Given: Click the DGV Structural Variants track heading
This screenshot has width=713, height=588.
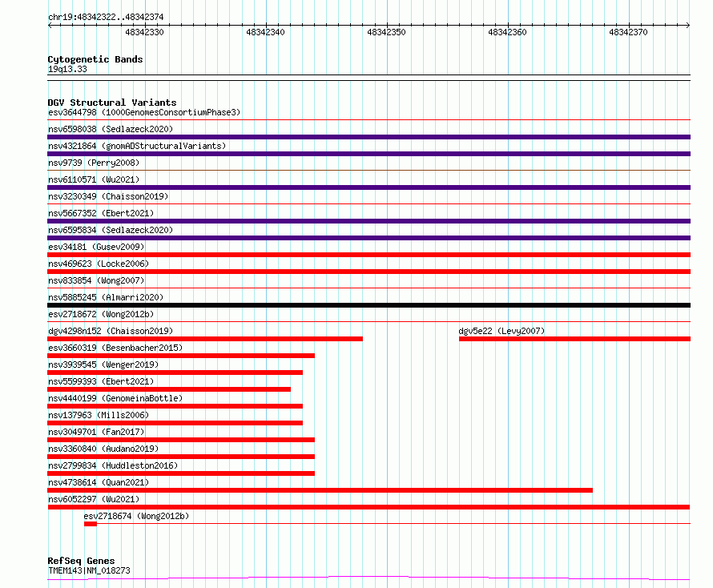Looking at the screenshot, I should pos(112,103).
